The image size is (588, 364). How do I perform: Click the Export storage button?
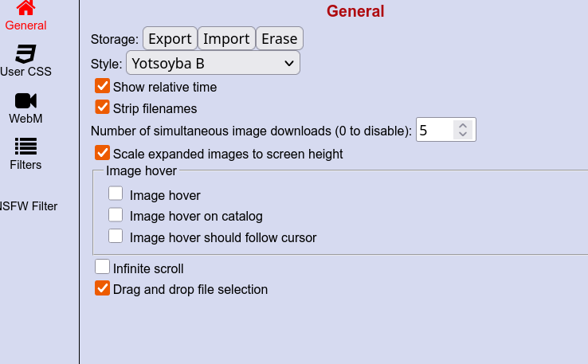(x=170, y=38)
